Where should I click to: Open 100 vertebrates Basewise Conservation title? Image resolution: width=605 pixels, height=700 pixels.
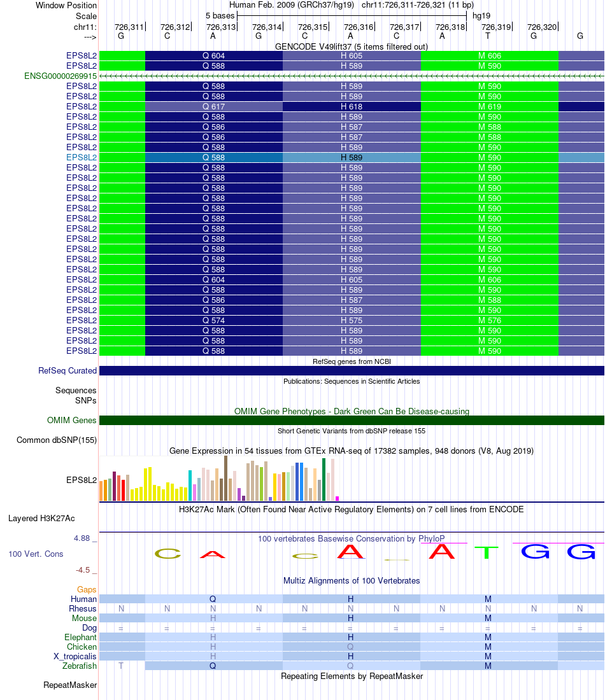(x=351, y=538)
